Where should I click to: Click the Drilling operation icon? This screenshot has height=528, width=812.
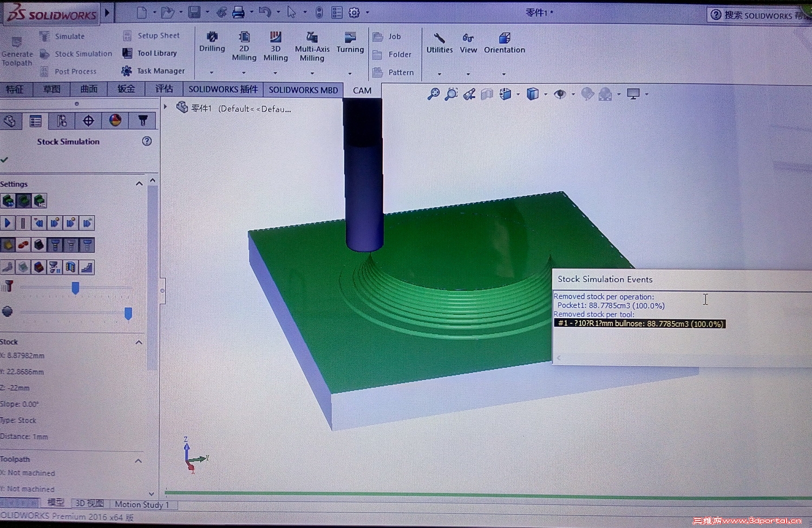212,37
